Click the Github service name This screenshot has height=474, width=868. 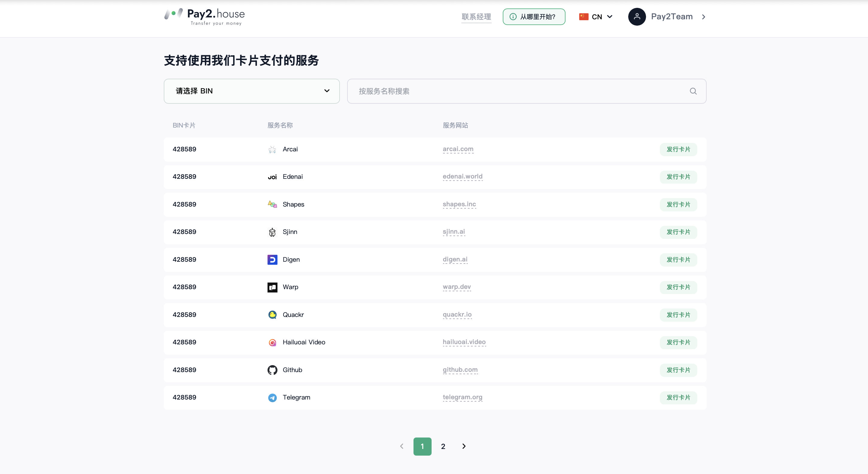293,370
